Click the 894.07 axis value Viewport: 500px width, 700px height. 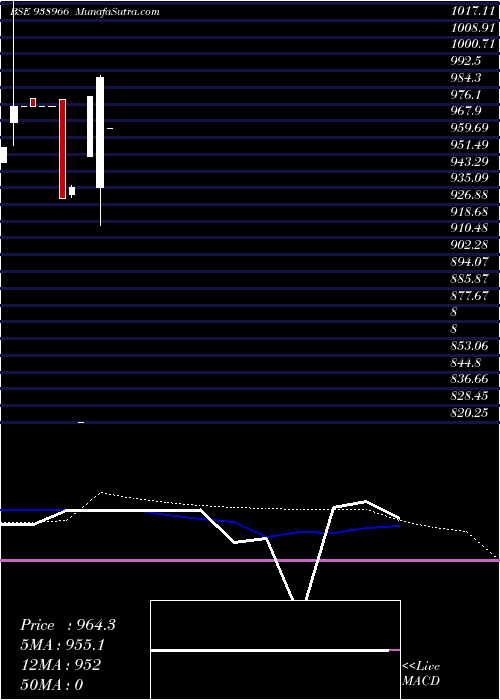pos(470,262)
